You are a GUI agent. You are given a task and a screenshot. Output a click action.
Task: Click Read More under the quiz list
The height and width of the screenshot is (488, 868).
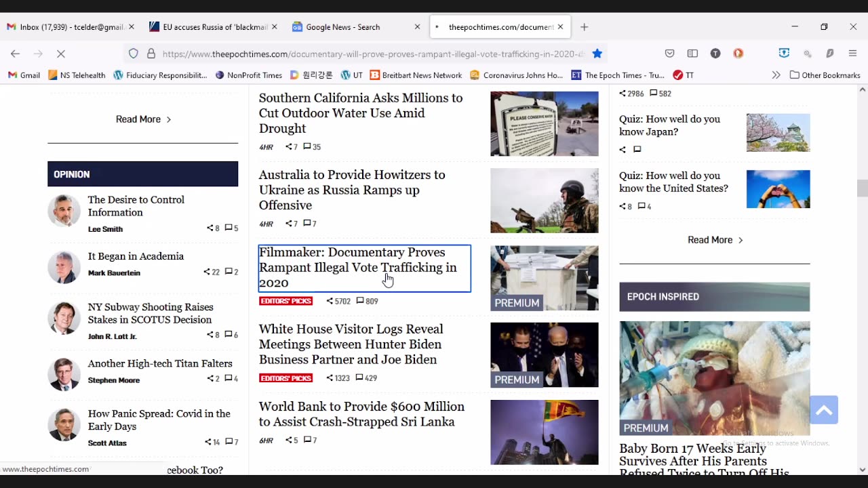tap(715, 240)
